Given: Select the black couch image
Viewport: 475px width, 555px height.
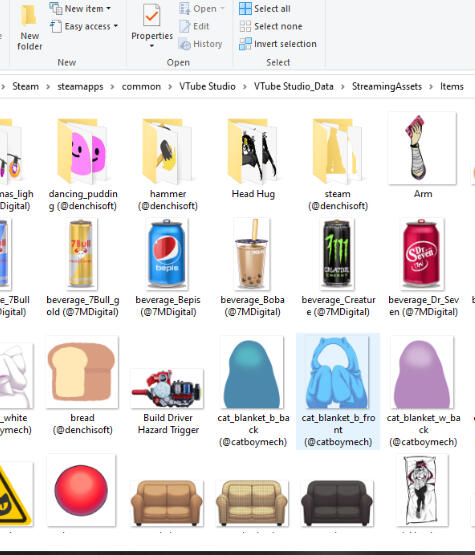Looking at the screenshot, I should [x=337, y=503].
